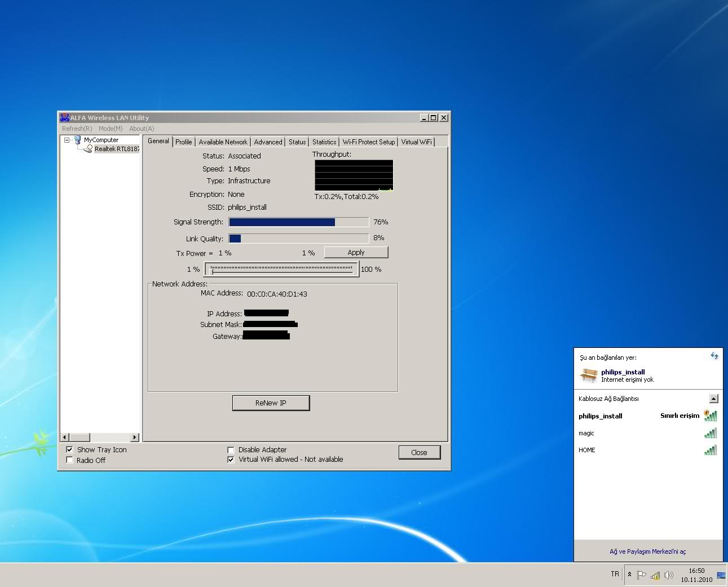
Task: Click the Throughput graph
Action: pos(354,175)
